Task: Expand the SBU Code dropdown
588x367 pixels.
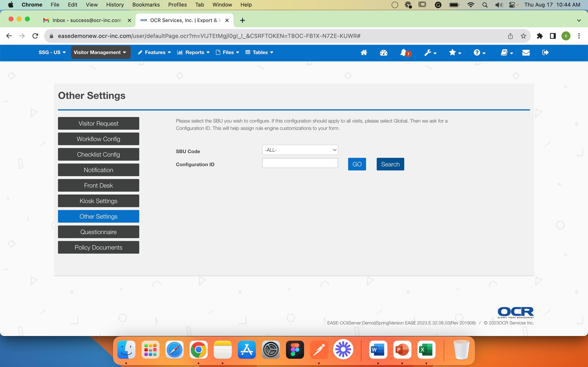Action: pos(300,150)
